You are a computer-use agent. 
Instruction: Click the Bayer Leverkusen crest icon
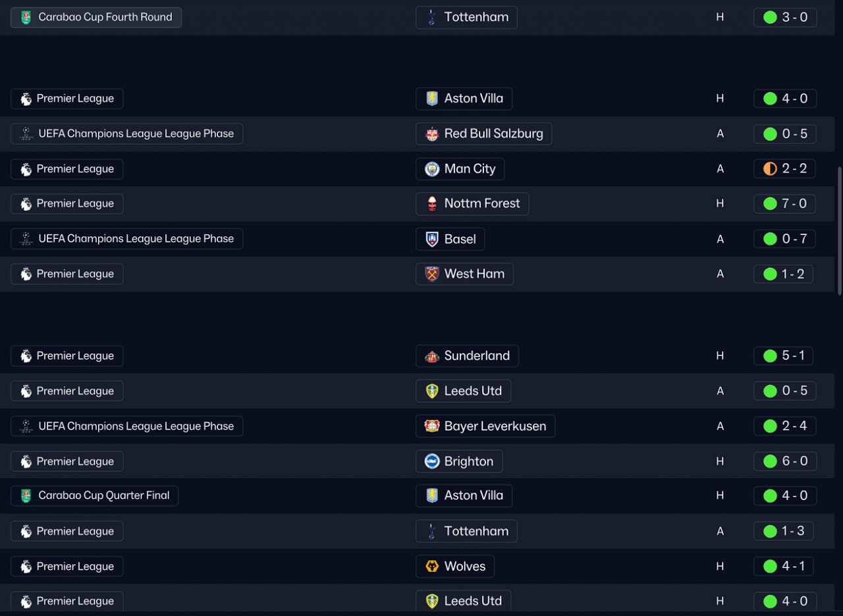coord(432,426)
